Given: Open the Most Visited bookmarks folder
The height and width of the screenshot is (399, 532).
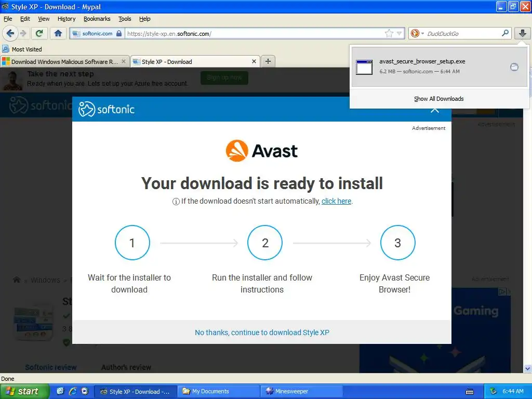Looking at the screenshot, I should 22,49.
